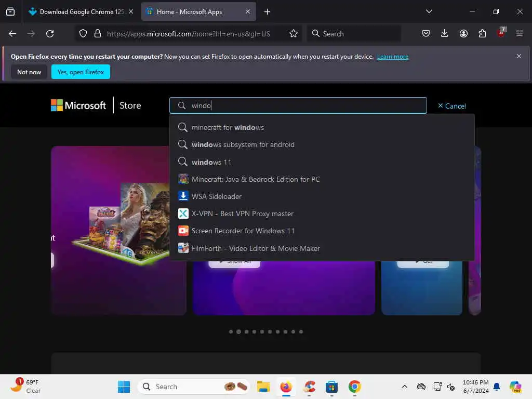Open notifications bell icon
This screenshot has height=399, width=532.
[497, 387]
